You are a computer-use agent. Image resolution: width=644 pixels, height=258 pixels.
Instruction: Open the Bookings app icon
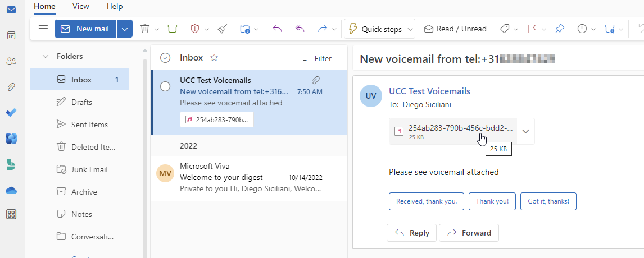coord(11,164)
